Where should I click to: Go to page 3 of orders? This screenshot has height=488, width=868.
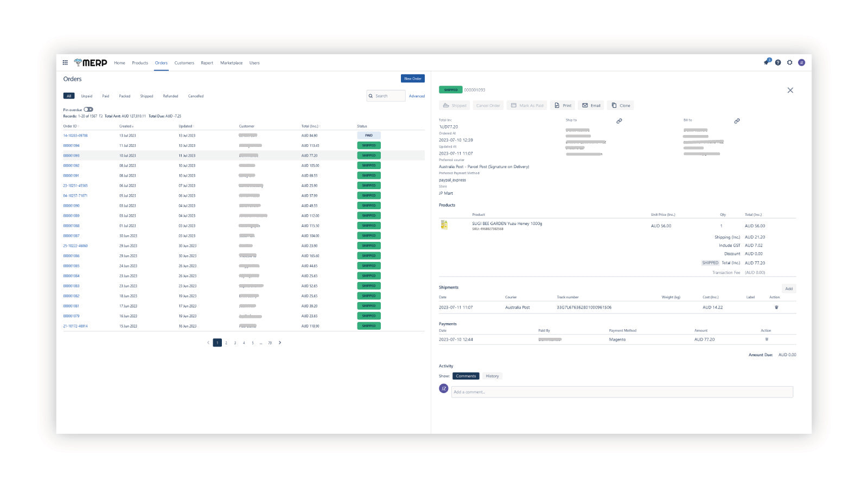pyautogui.click(x=235, y=343)
